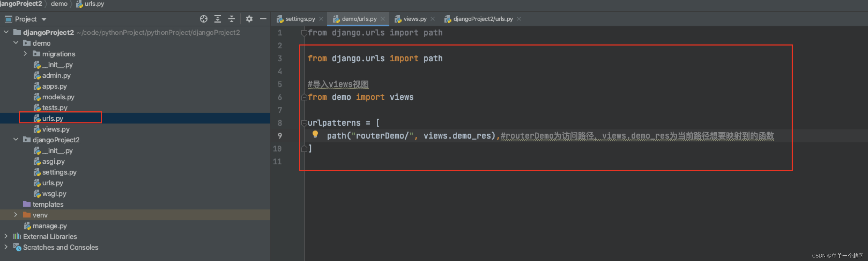Select urls.py under demo folder
Viewport: 868px width, 261px height.
[53, 118]
